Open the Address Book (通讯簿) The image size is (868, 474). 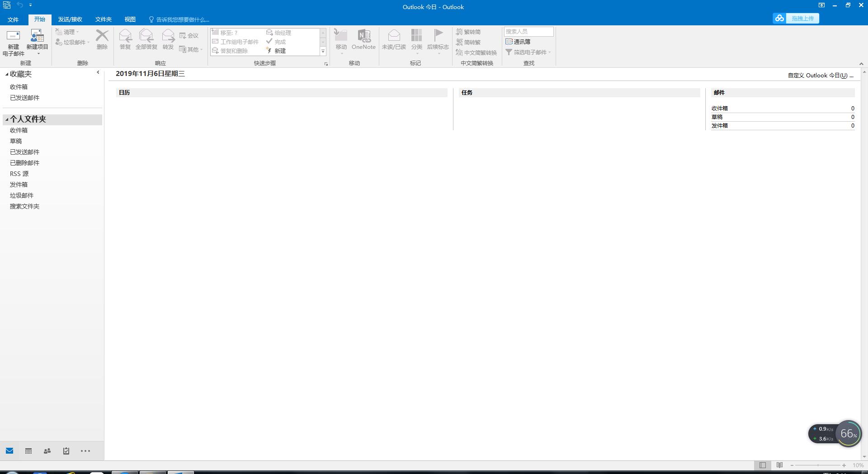point(518,42)
